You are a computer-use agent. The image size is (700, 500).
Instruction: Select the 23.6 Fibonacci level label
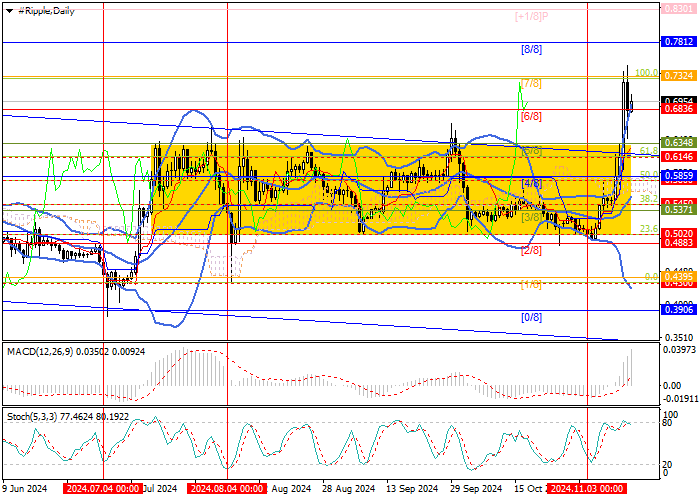point(649,229)
